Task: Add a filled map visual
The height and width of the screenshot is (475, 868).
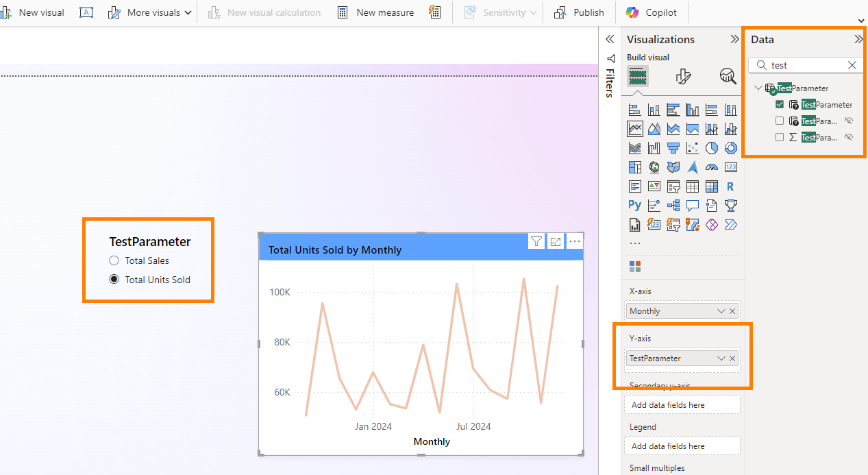Action: [x=673, y=167]
